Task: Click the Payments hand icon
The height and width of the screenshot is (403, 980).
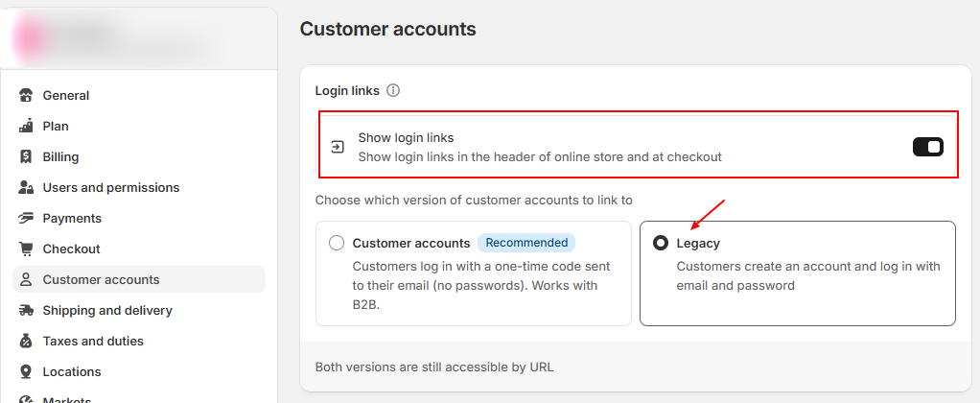Action: click(26, 218)
